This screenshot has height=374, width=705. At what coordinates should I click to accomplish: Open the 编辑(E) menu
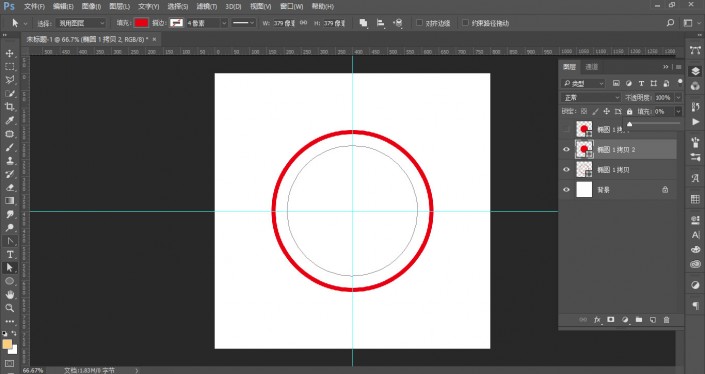(63, 6)
